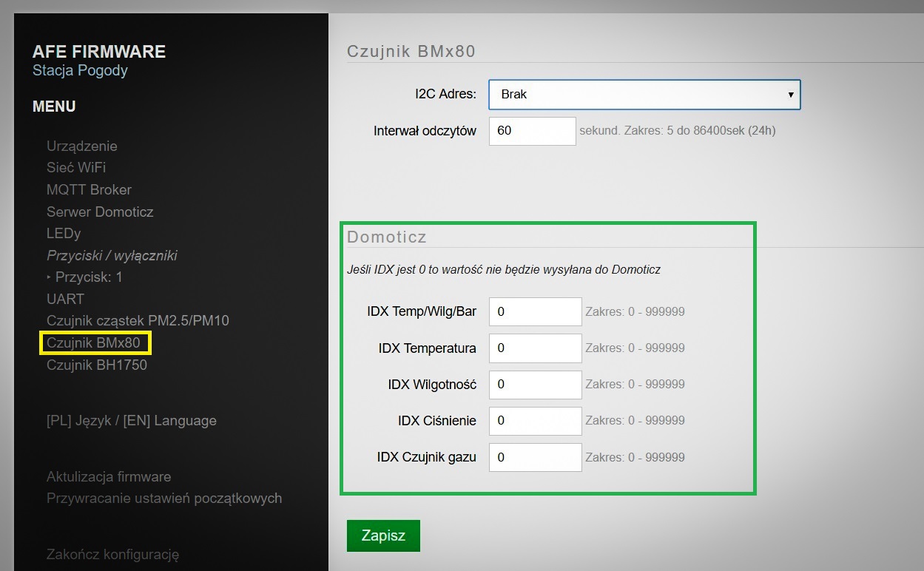The image size is (924, 571).
Task: Click the Czujnik BMx80 section heading
Action: [411, 51]
